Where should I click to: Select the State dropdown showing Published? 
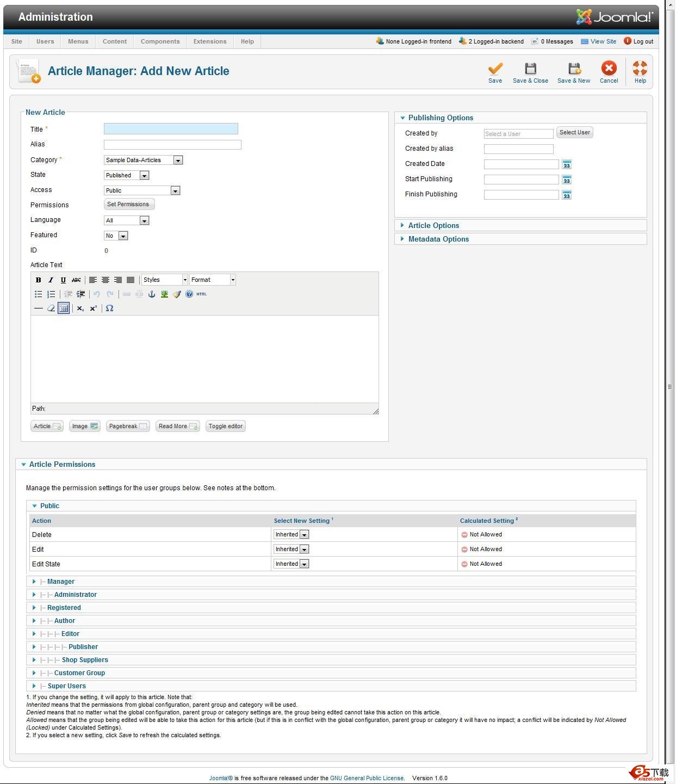[x=126, y=175]
